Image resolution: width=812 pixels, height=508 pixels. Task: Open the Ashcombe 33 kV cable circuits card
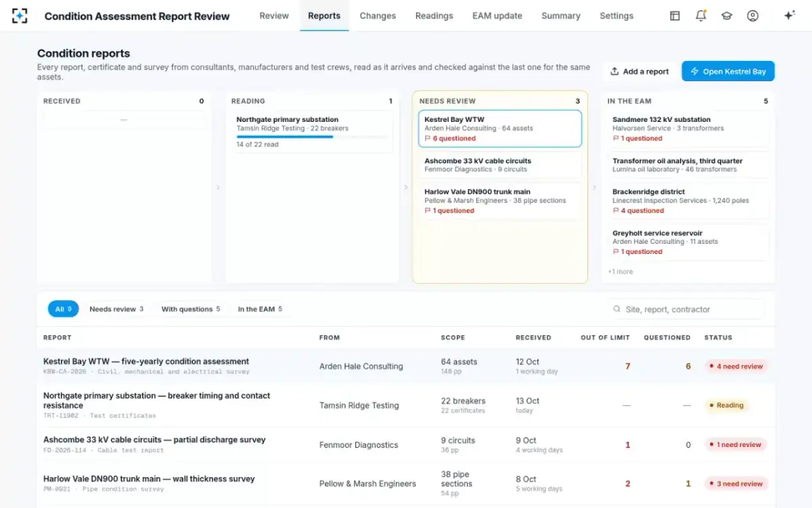(x=500, y=165)
